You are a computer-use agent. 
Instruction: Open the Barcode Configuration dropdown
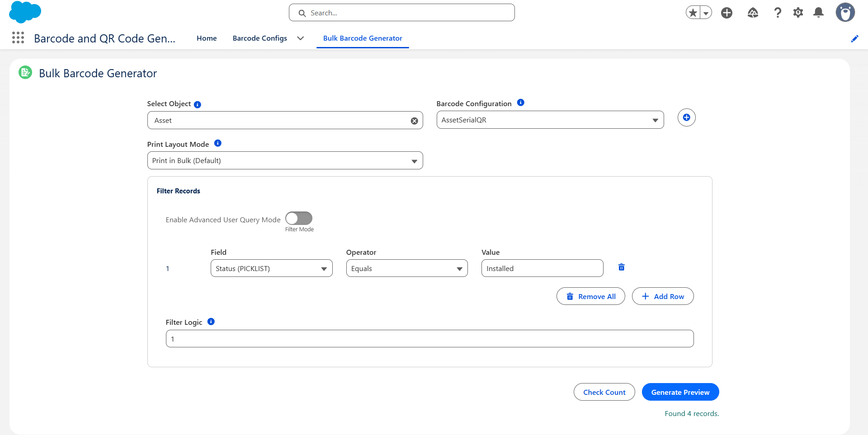pyautogui.click(x=550, y=120)
